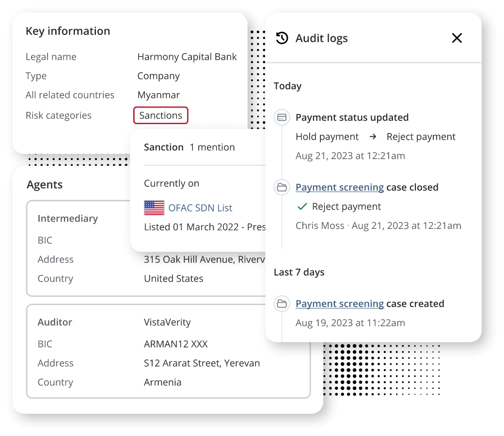
Task: Open Payment screening link in case closed entry
Action: pyautogui.click(x=340, y=187)
